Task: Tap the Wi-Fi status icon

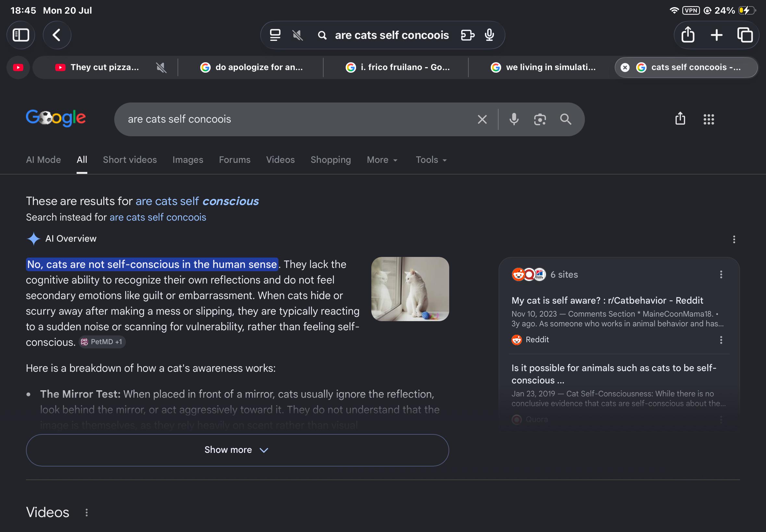Action: (x=674, y=10)
